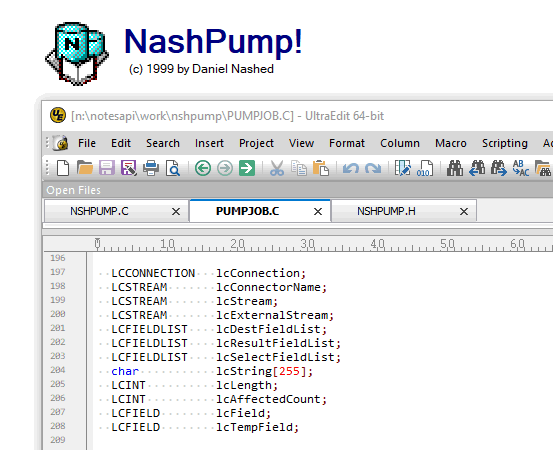Click line number 197 in gutter
The height and width of the screenshot is (450, 553).
[58, 272]
